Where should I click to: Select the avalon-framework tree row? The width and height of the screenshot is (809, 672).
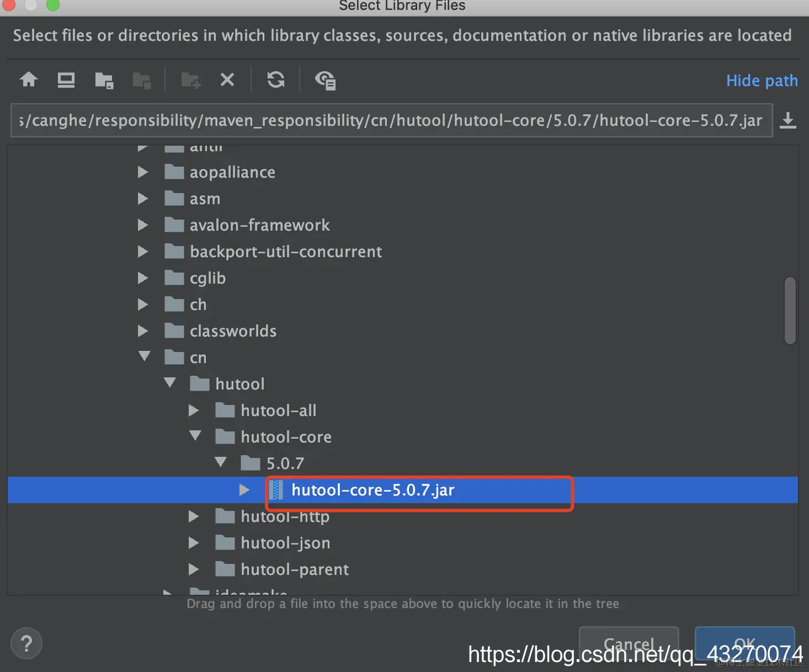403,225
